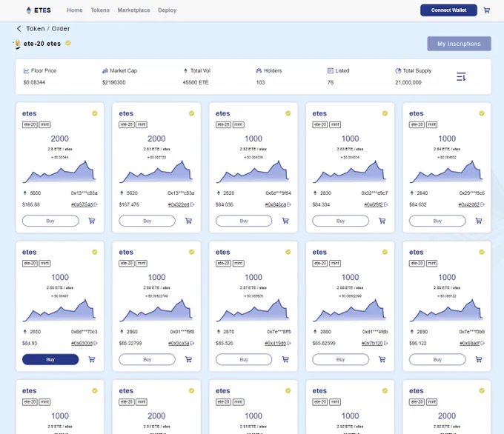
Task: Add the $84.93 listing to cart
Action: tap(92, 359)
